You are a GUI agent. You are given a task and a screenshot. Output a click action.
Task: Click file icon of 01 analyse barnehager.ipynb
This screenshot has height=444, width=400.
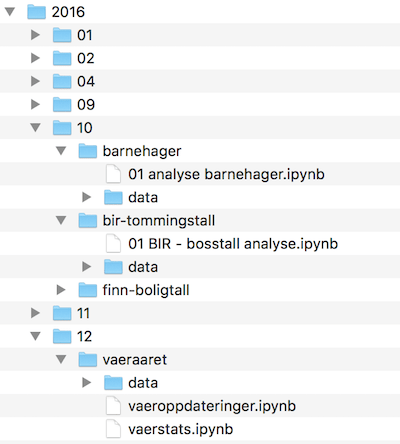pyautogui.click(x=113, y=174)
